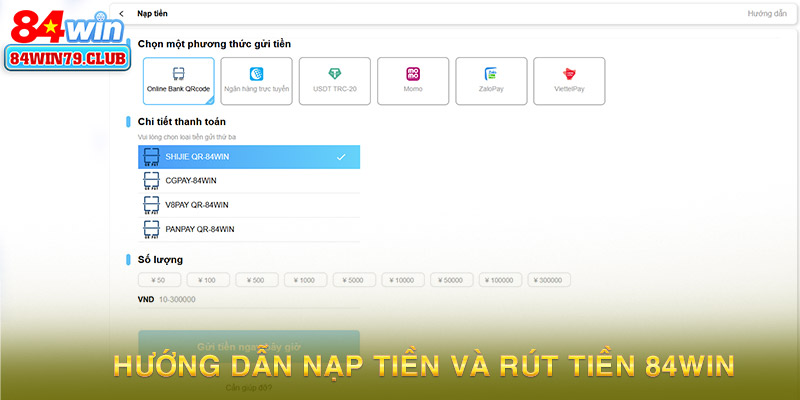800x400 pixels.
Task: Select the CGPAY-84WIN channel
Action: 249,181
